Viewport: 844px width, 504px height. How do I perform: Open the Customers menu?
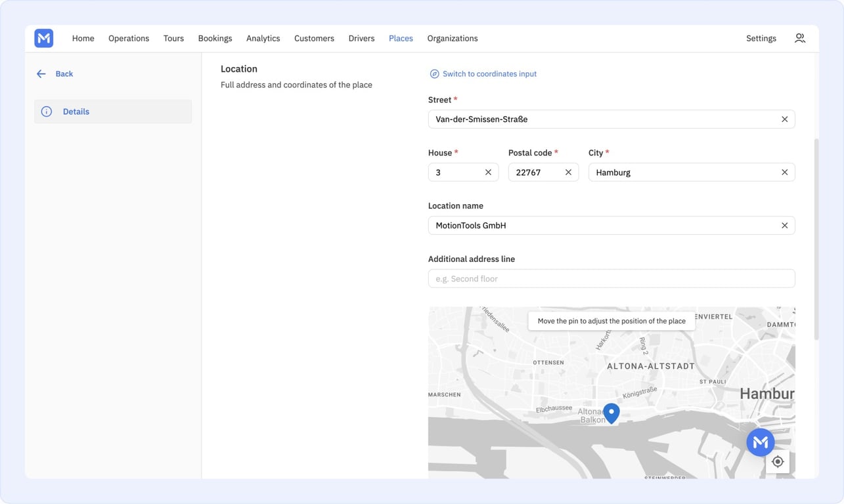(314, 39)
